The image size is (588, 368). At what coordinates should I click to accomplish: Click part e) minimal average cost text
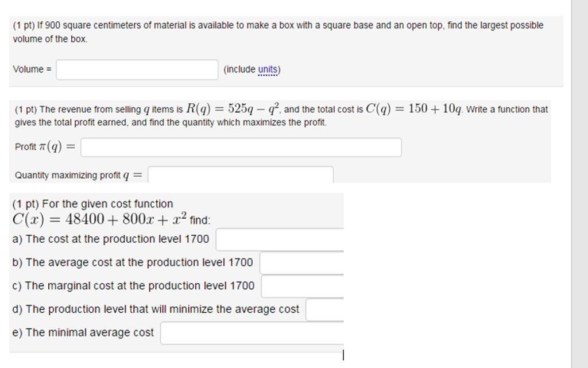pyautogui.click(x=82, y=332)
